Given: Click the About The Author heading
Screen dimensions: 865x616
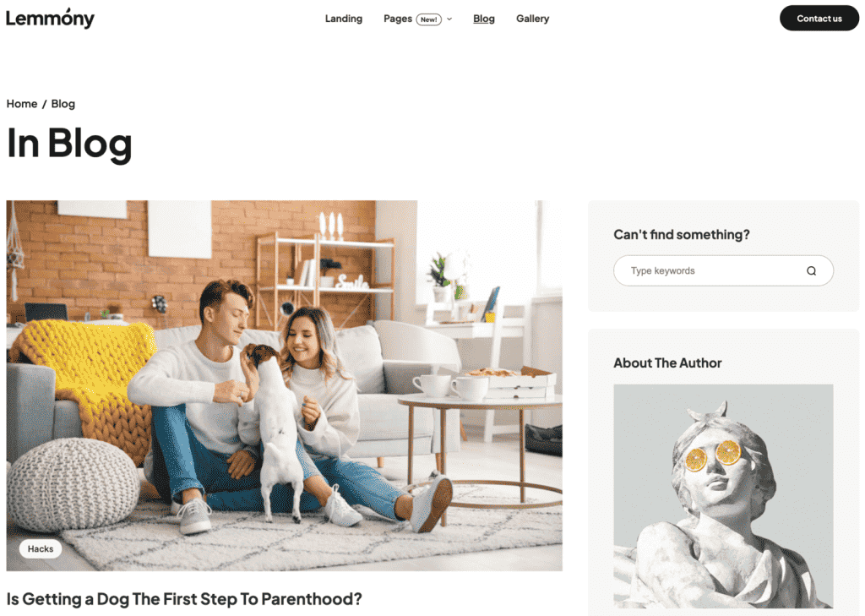Looking at the screenshot, I should (x=667, y=363).
